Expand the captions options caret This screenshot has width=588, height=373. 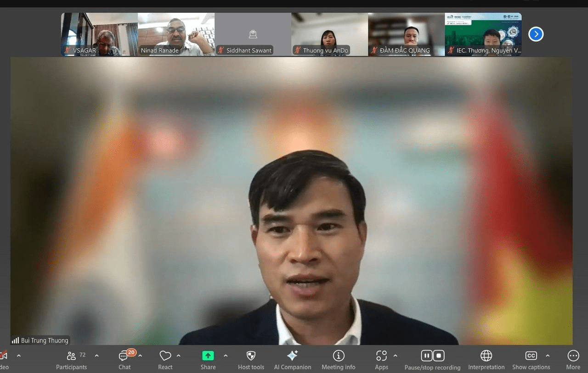tap(548, 356)
